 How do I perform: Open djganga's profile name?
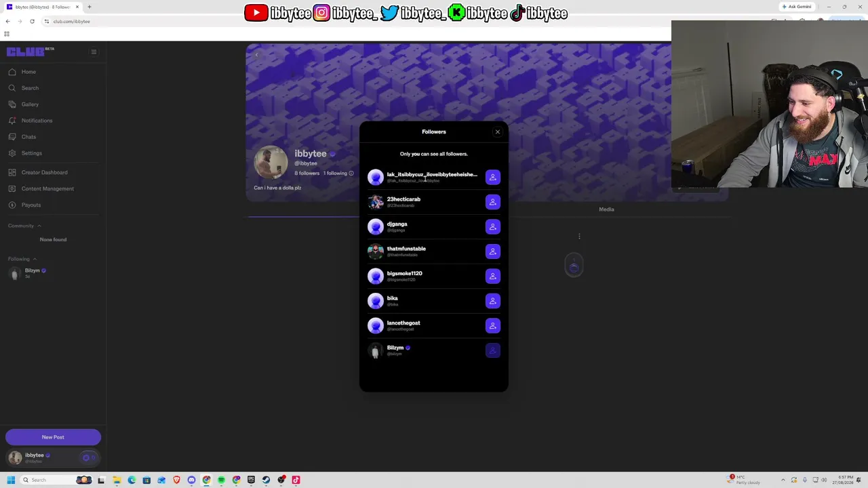point(397,224)
